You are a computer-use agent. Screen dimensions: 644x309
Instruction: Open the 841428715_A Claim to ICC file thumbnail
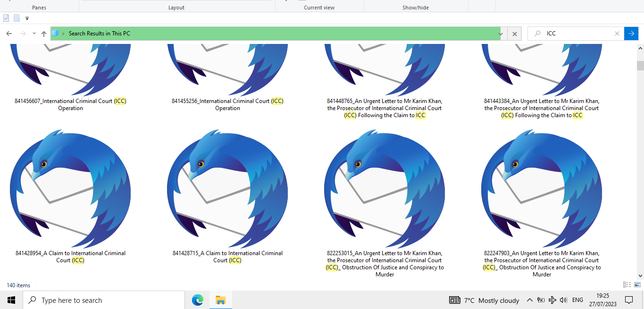pyautogui.click(x=227, y=189)
